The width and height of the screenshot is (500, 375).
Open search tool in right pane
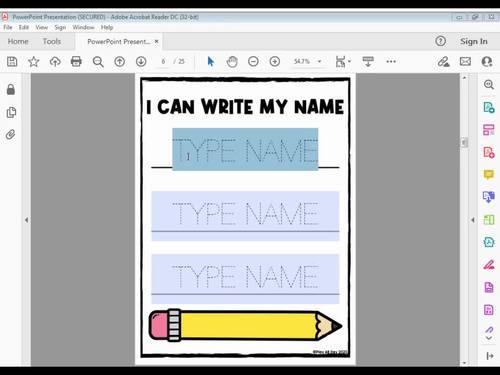pos(489,84)
